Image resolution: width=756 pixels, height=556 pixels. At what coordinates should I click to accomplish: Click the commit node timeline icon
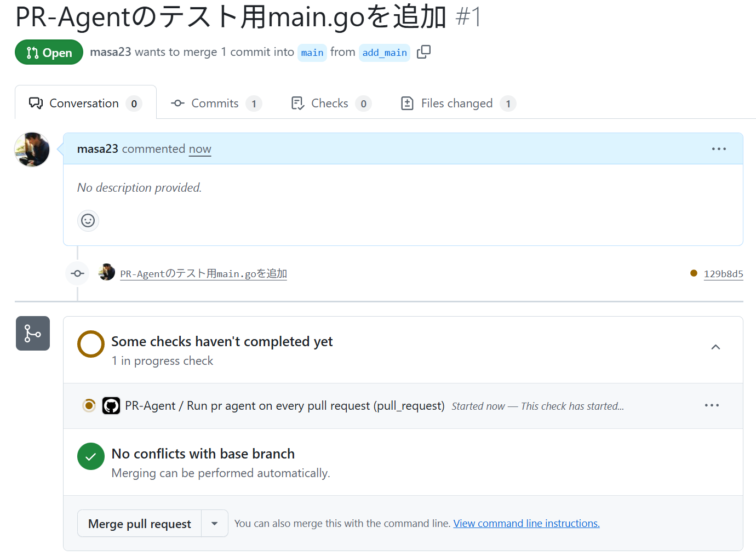[77, 273]
